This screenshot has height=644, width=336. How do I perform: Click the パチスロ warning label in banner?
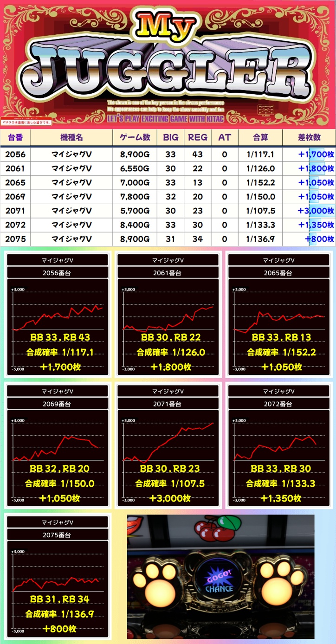click(x=26, y=122)
